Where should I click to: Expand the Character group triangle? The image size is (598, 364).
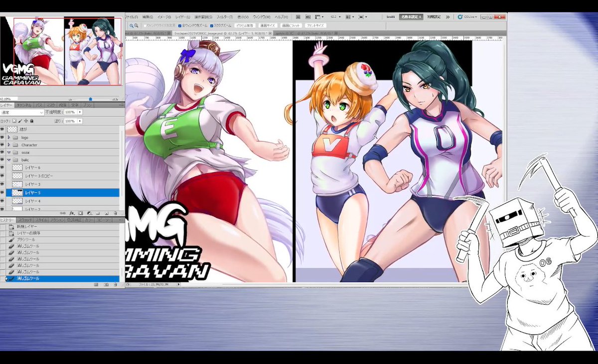click(9, 145)
